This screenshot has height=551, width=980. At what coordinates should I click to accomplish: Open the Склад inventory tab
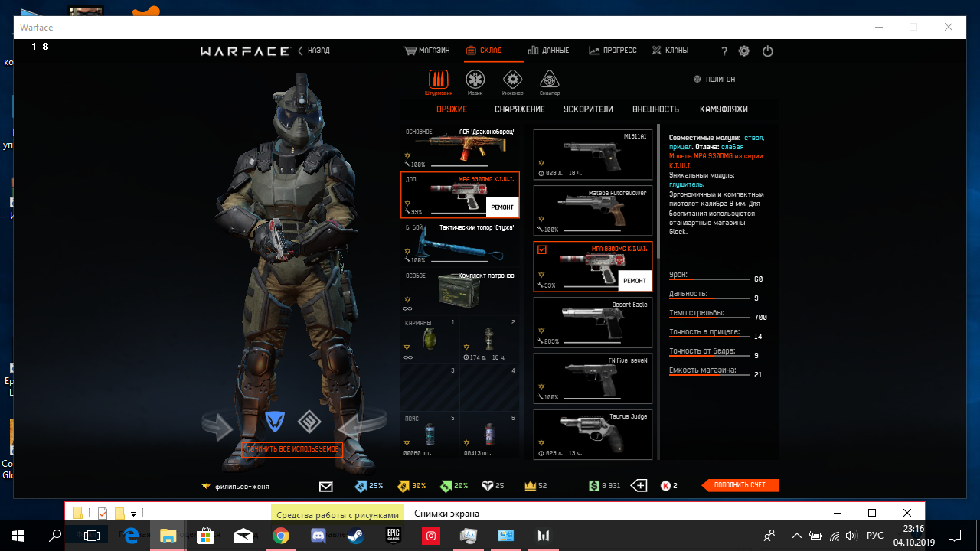484,51
